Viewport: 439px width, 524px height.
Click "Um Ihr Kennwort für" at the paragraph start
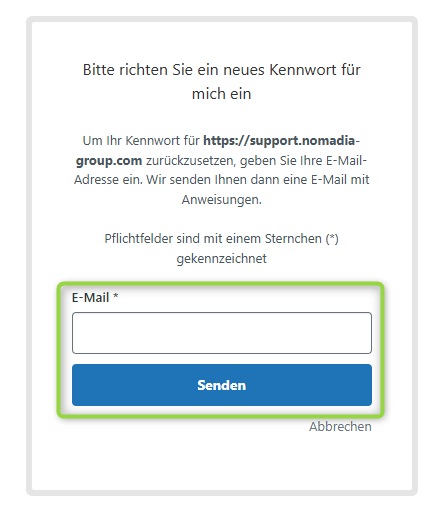(x=141, y=141)
